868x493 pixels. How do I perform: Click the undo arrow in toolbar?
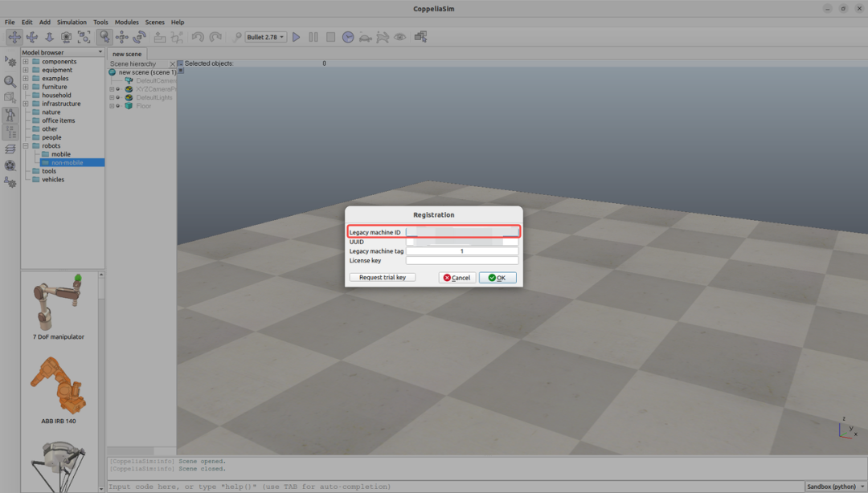pos(198,37)
